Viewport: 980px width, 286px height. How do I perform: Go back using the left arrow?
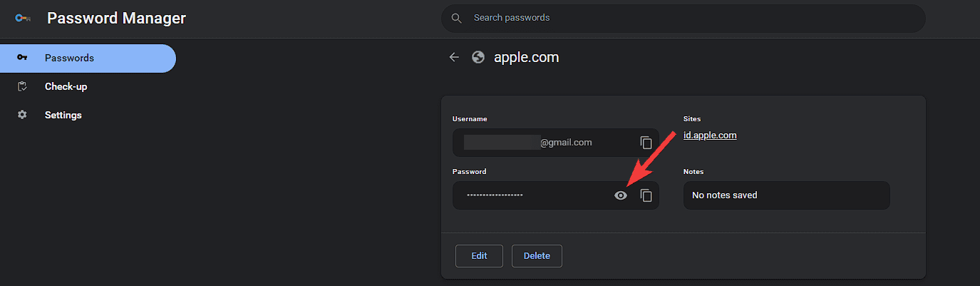pyautogui.click(x=454, y=57)
